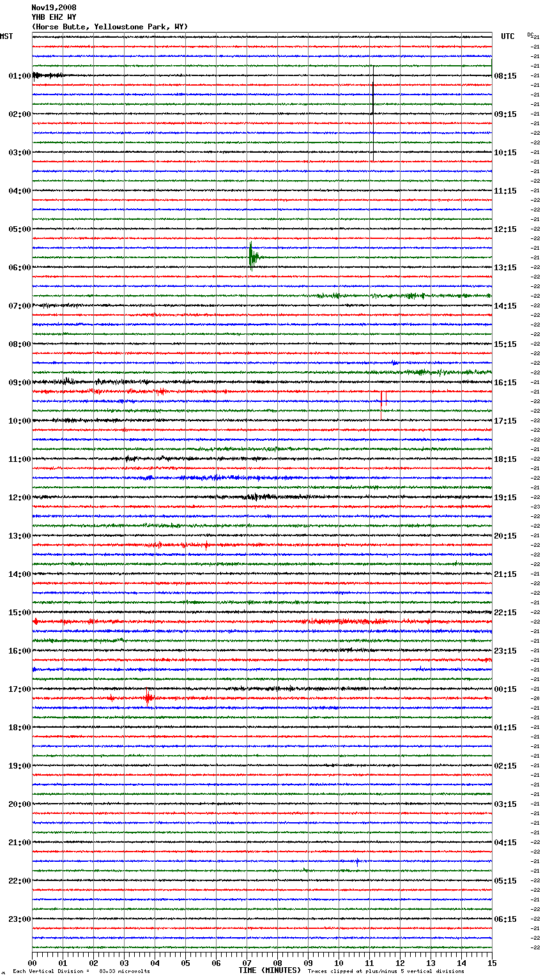Click the UTC timezone header

pyautogui.click(x=508, y=36)
